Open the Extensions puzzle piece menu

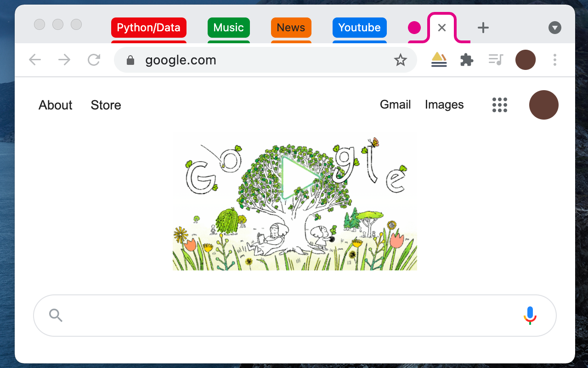pos(467,60)
